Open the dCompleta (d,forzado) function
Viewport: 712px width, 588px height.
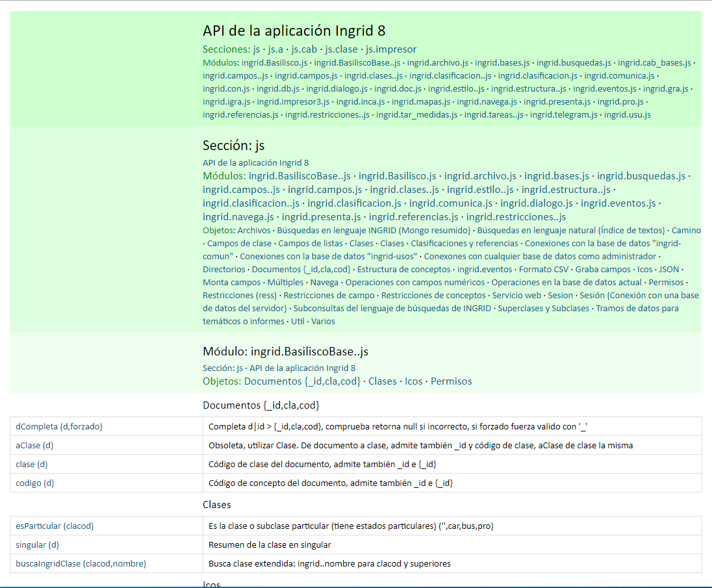coord(59,426)
